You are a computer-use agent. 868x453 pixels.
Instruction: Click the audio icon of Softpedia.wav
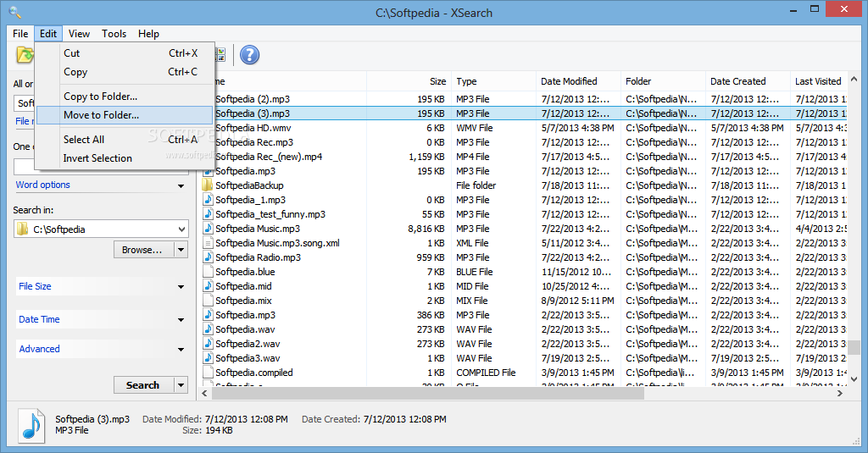[208, 329]
